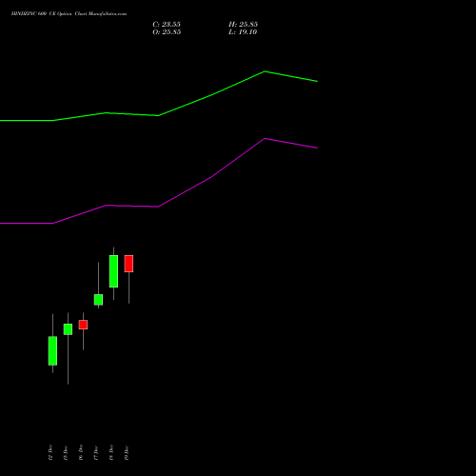Select the green candlestick for 12 Dec
476x476 pixels.
(52, 350)
